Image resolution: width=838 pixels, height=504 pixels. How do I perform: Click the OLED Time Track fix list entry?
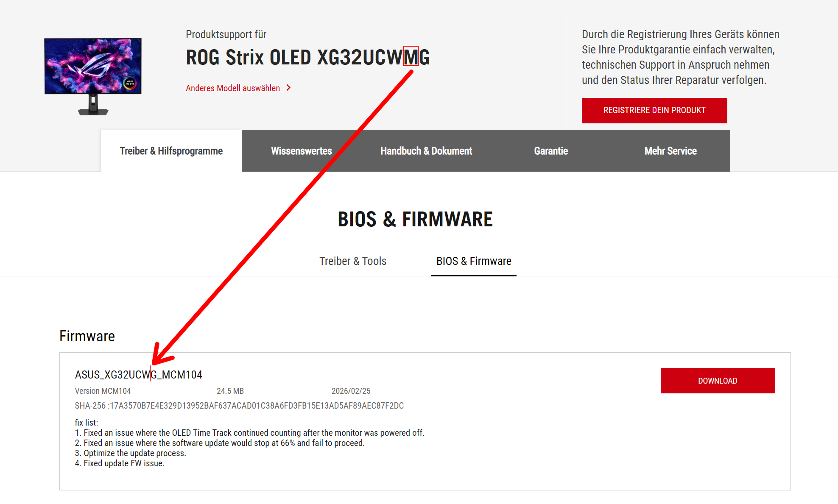pyautogui.click(x=254, y=433)
